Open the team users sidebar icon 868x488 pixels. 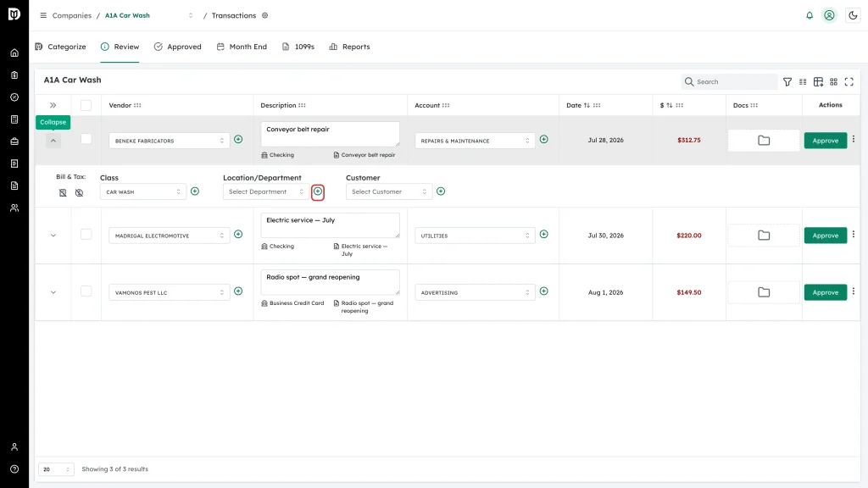(x=14, y=208)
